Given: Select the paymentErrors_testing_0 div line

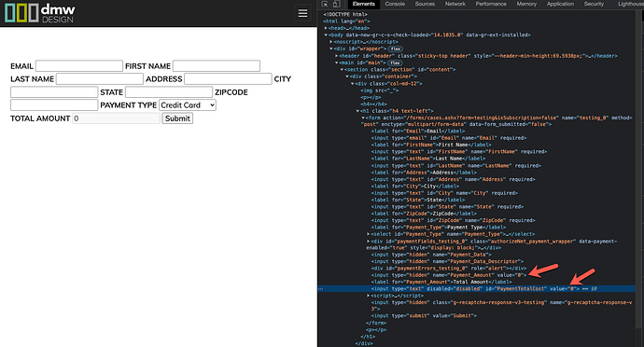Looking at the screenshot, I should tap(449, 268).
